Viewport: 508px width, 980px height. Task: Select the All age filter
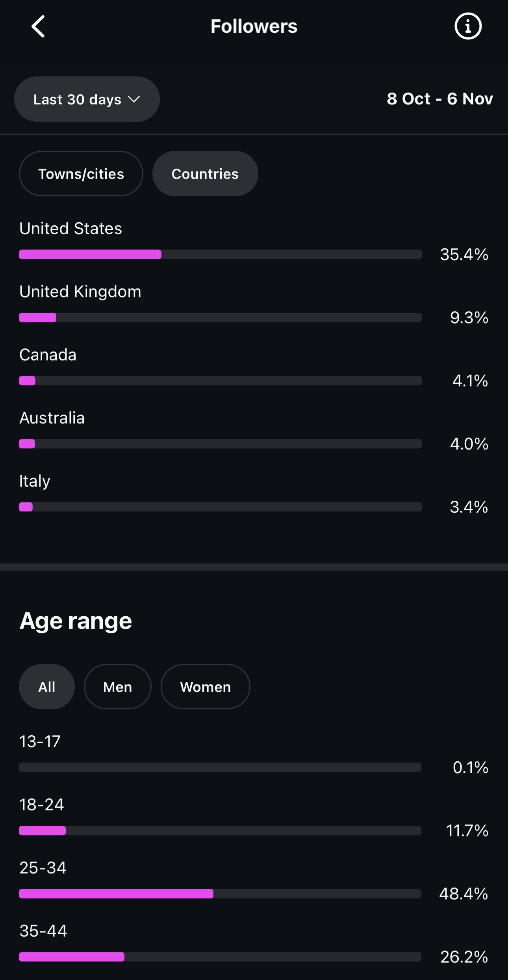click(47, 687)
